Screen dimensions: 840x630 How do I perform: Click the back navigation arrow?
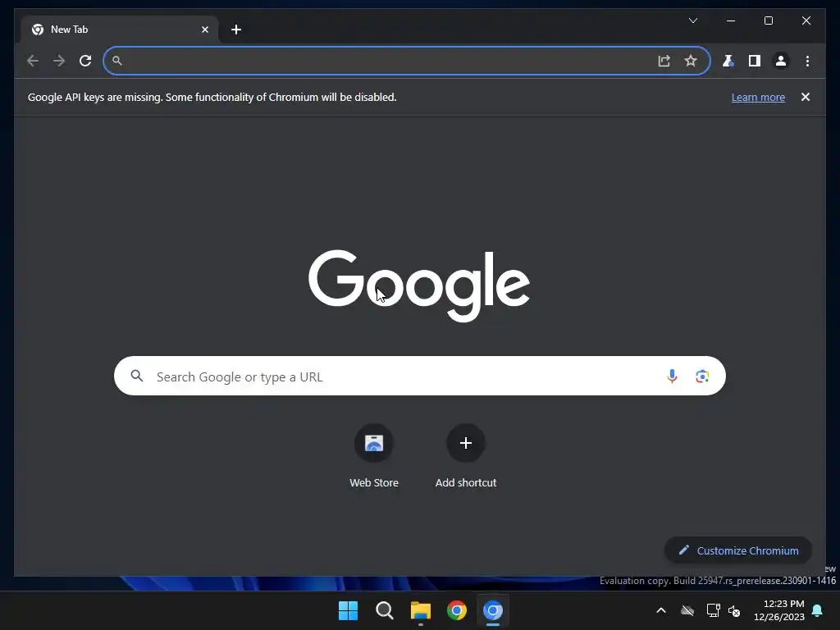[33, 61]
